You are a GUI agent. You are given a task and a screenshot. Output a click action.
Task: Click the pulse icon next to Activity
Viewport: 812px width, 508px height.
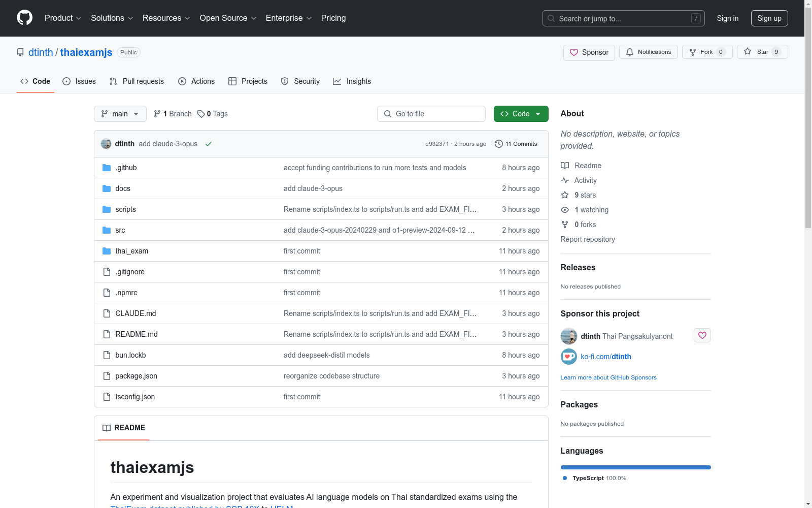[x=565, y=180]
